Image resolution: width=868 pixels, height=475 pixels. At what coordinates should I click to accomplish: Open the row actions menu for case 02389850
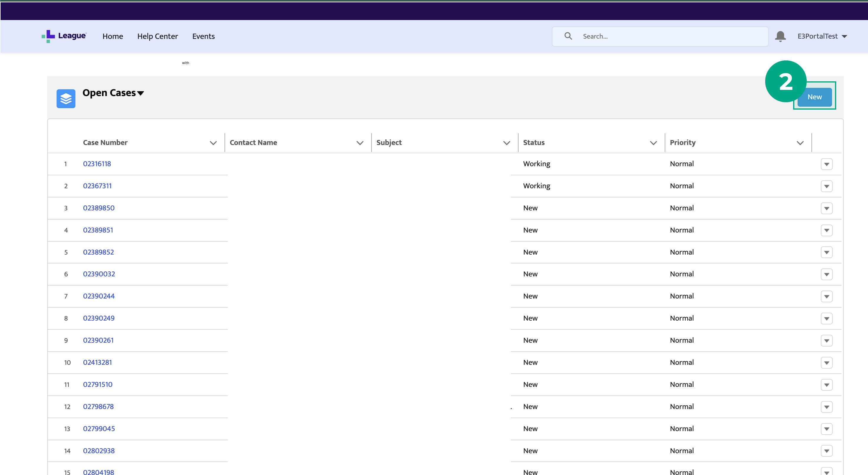pyautogui.click(x=826, y=208)
